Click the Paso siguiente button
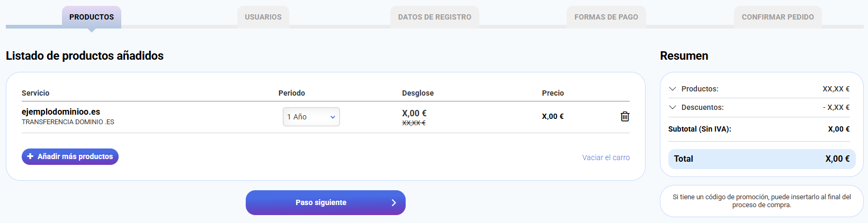 point(326,203)
